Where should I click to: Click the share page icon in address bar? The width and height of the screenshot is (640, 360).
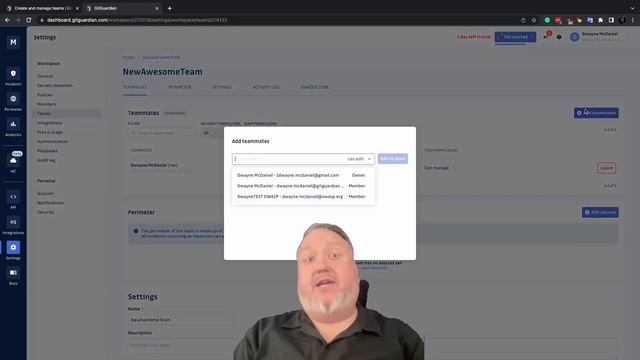coord(523,20)
